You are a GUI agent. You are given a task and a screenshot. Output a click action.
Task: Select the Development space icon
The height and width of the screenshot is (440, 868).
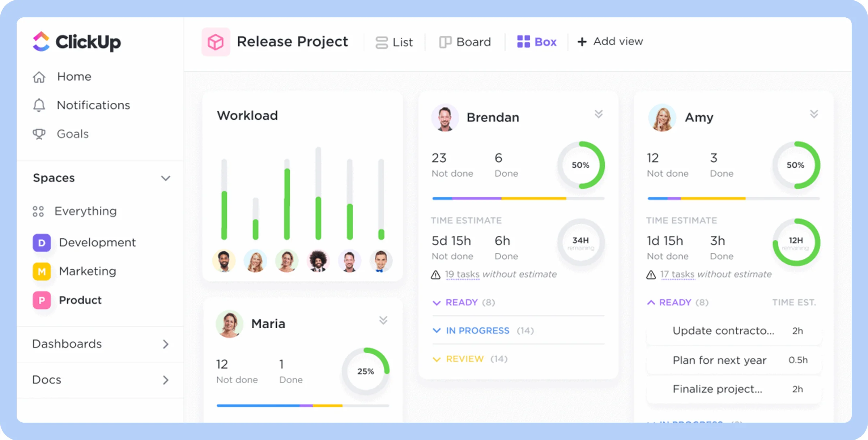[x=42, y=243]
